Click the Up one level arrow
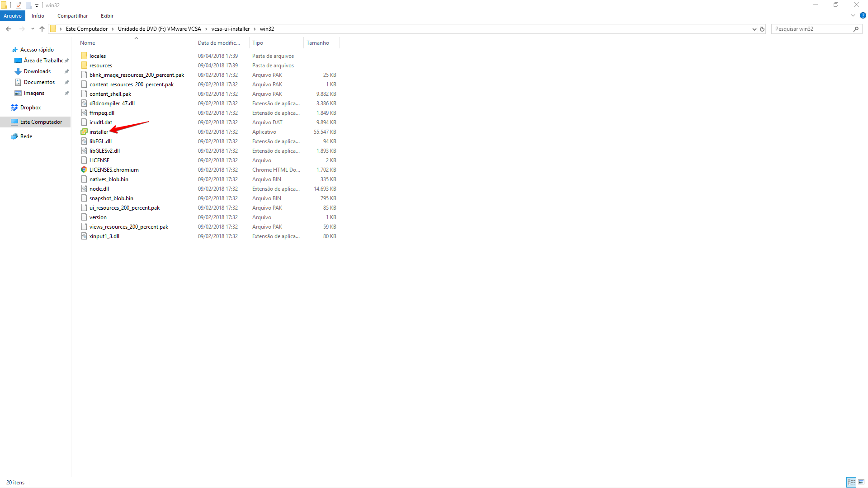 point(42,29)
